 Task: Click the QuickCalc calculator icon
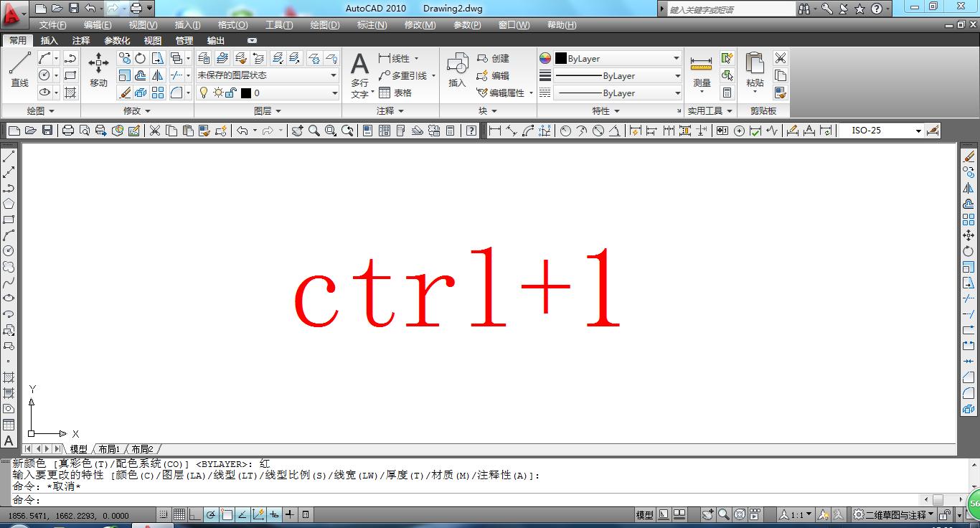pyautogui.click(x=727, y=92)
